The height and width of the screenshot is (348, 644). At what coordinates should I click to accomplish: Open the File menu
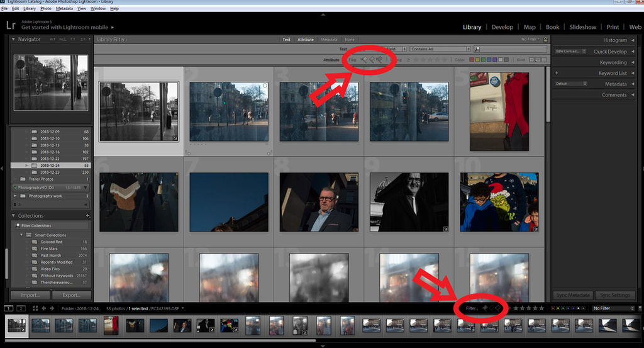[4, 8]
